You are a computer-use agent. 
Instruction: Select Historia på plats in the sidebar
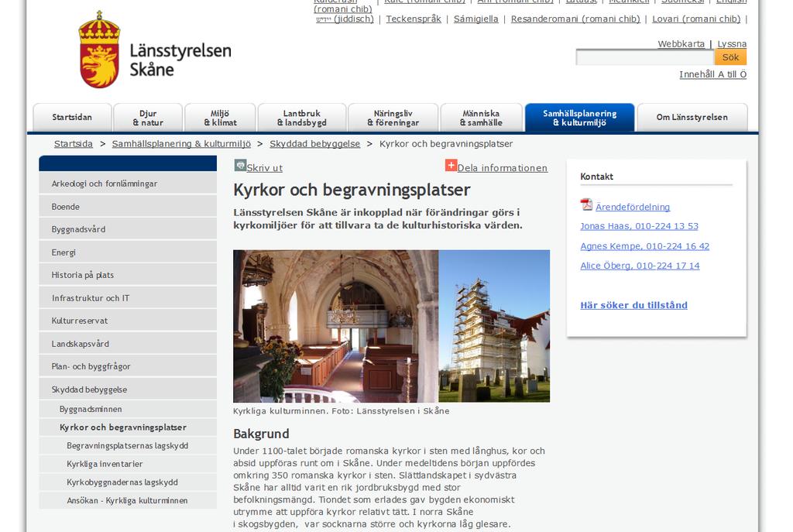128,275
